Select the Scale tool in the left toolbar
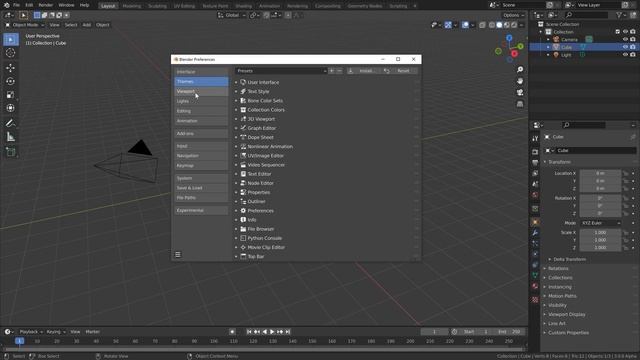 click(11, 95)
